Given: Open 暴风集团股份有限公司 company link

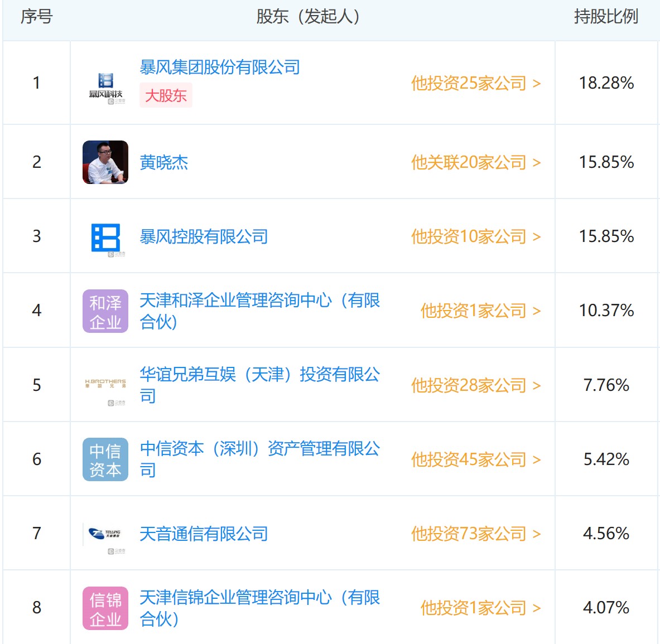Looking at the screenshot, I should tap(220, 67).
